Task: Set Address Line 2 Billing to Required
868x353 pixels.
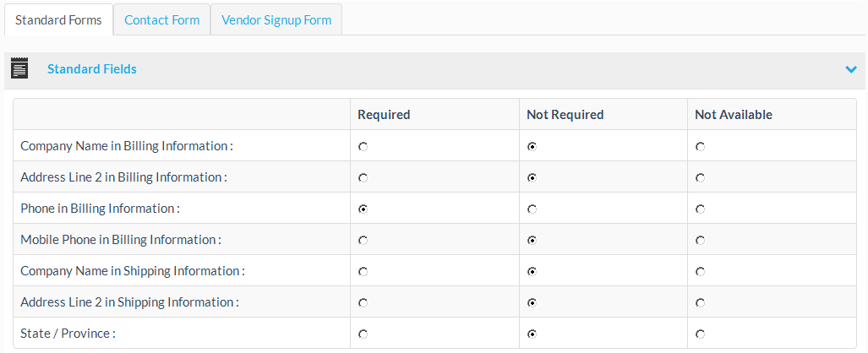Action: tap(363, 177)
